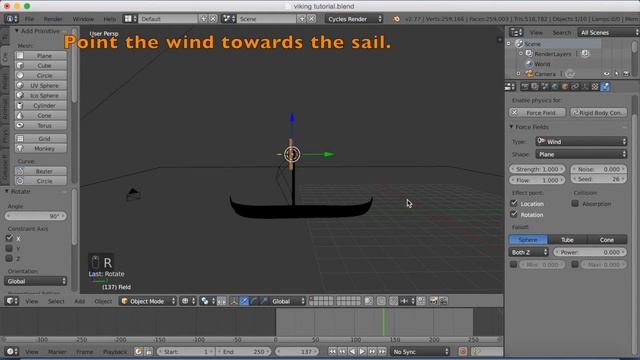This screenshot has height=360, width=640.
Task: Add a Bezier curve
Action: (x=41, y=171)
